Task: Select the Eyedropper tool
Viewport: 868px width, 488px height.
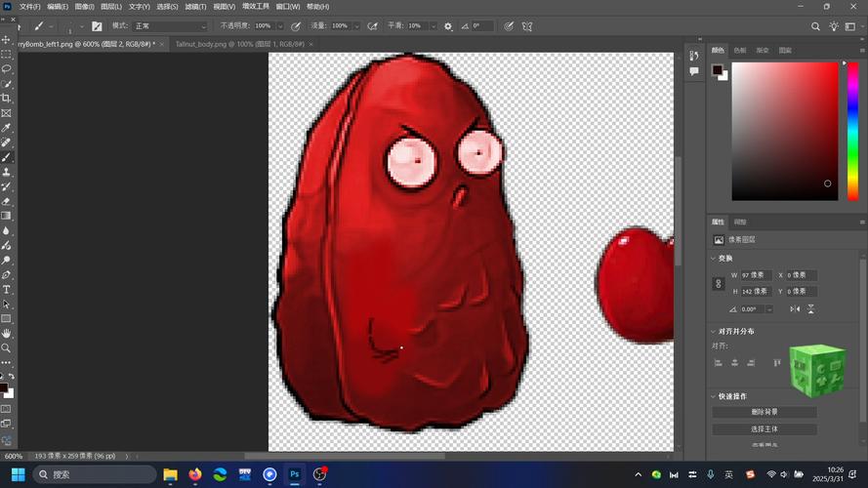Action: point(6,128)
